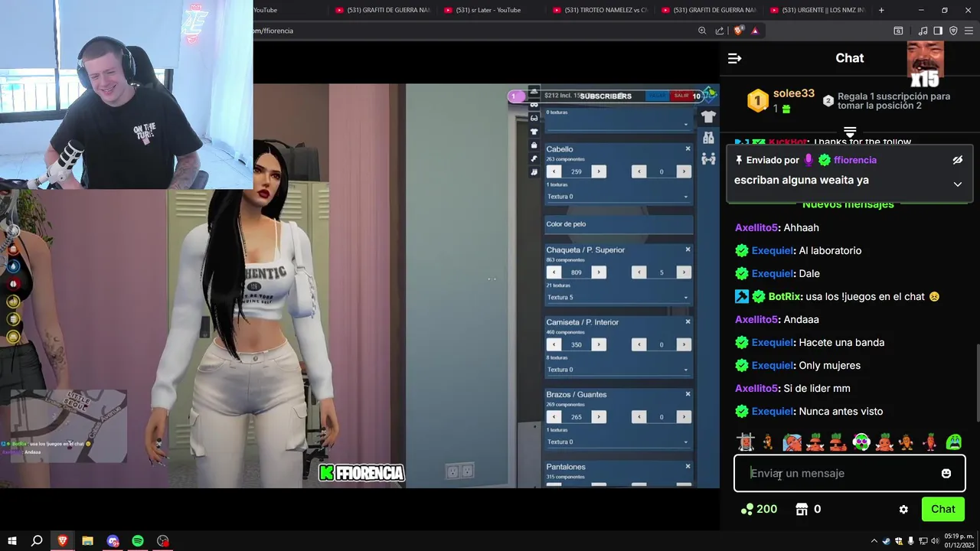The image size is (980, 551).
Task: Increase Camiseta component value 350
Action: point(599,344)
